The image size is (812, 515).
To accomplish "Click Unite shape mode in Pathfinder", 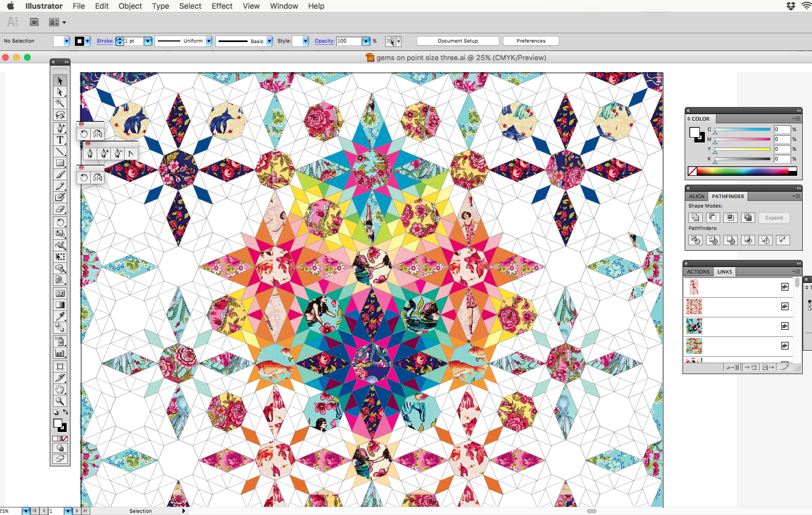I will [x=695, y=217].
